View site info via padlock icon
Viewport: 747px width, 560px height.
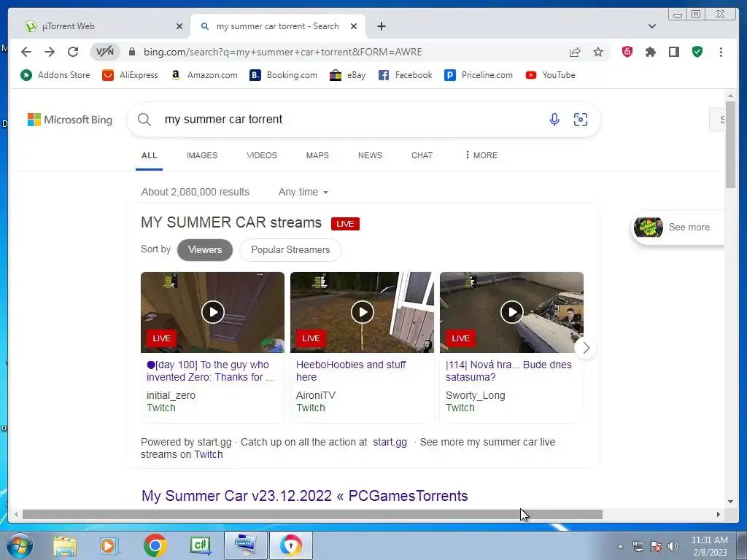pos(132,52)
